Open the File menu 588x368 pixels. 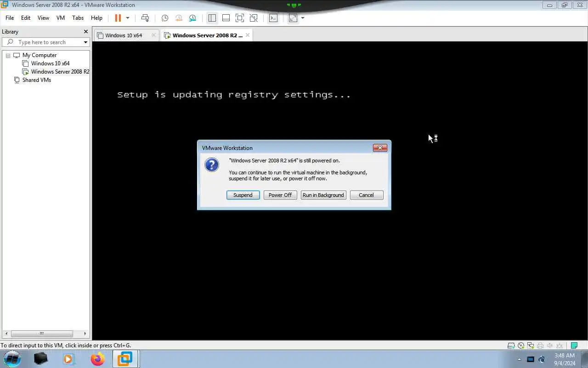[x=10, y=18]
